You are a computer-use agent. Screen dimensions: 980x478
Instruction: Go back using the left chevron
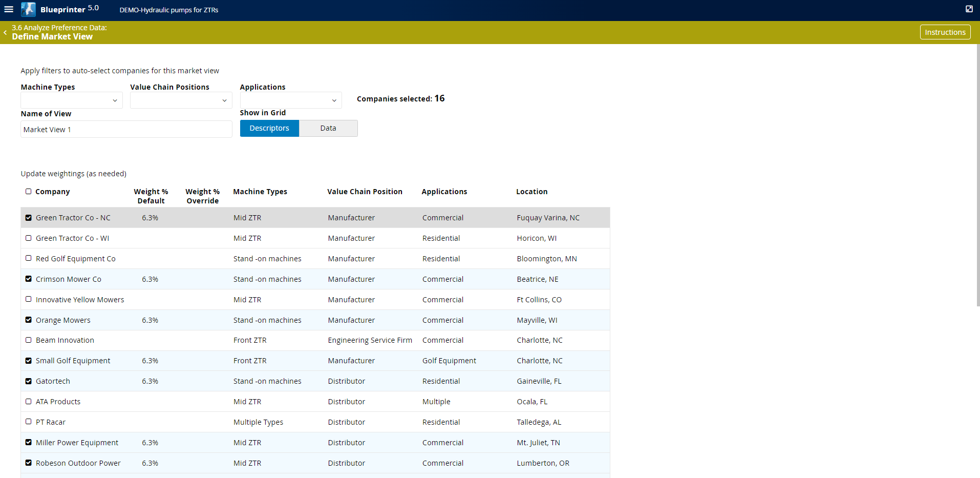coord(5,32)
